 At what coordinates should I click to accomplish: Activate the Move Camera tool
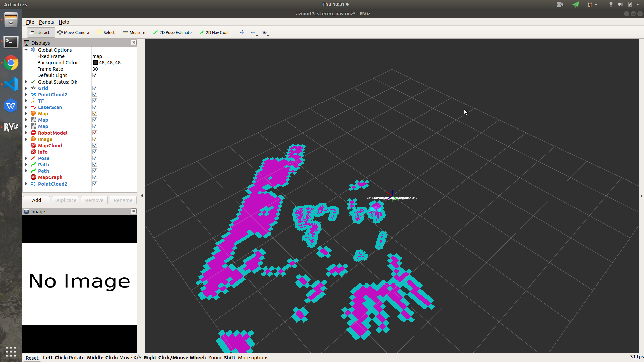(73, 32)
